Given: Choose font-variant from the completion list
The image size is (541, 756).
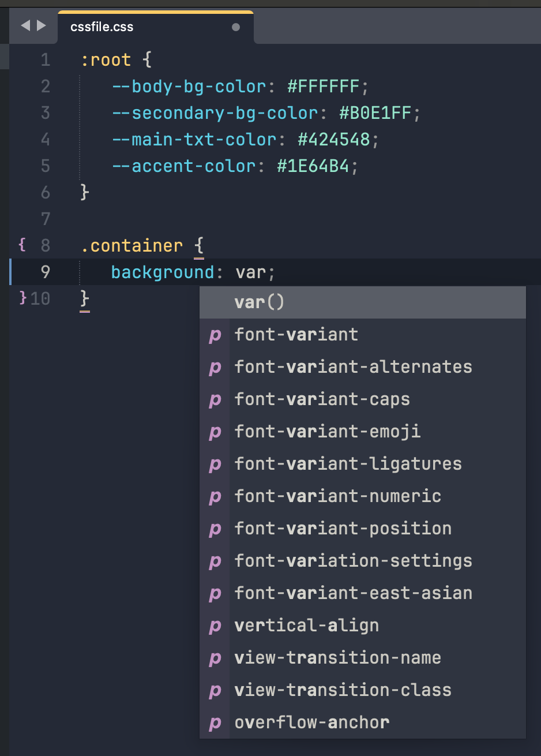Looking at the screenshot, I should pos(363,335).
